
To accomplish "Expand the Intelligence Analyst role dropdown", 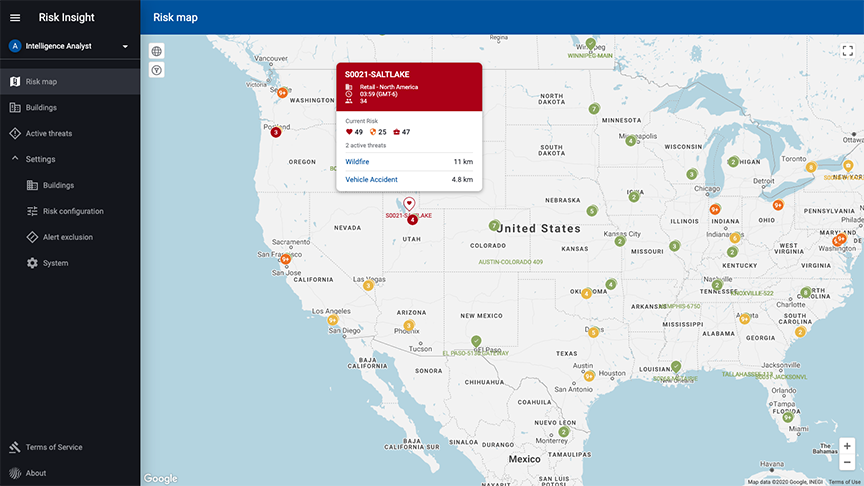I will (x=125, y=46).
